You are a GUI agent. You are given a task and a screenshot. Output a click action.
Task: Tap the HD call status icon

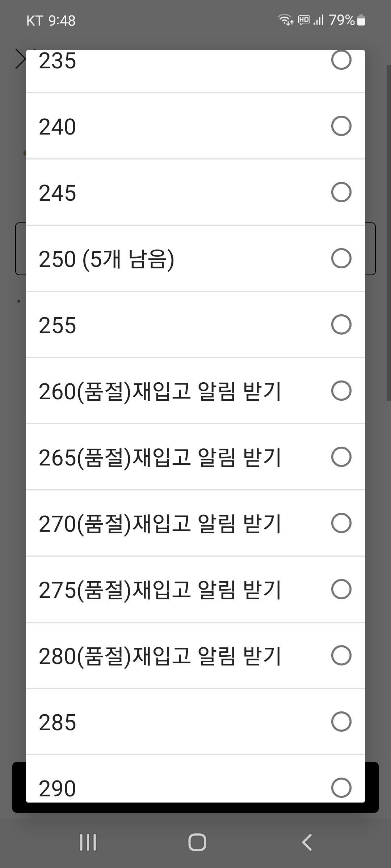[x=304, y=20]
